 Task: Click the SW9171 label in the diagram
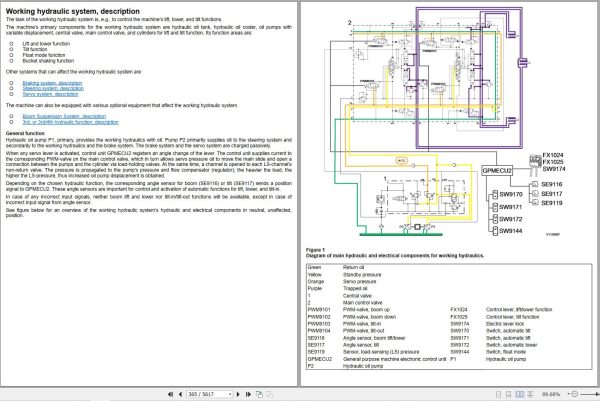510,207
